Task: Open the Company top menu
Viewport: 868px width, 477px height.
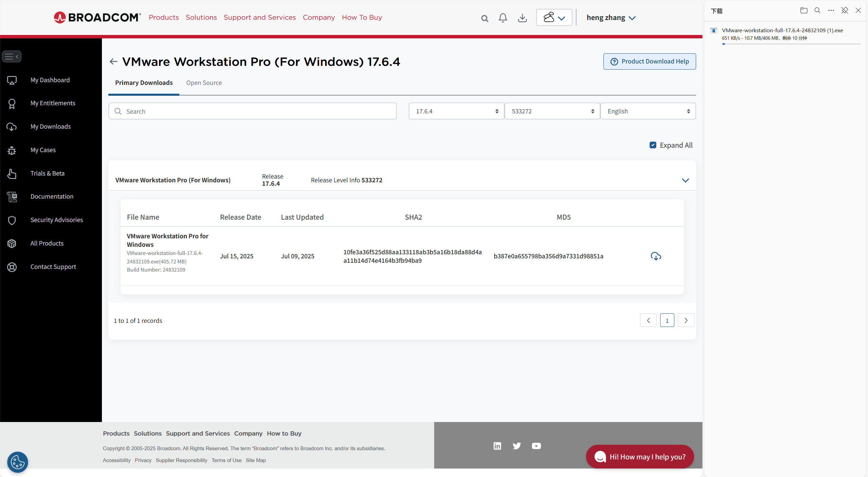Action: click(x=319, y=17)
